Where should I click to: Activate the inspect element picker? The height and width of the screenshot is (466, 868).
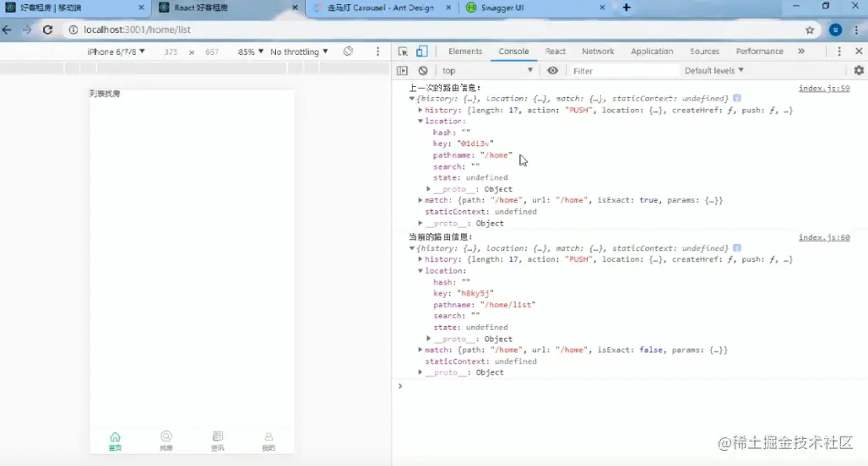coord(403,51)
